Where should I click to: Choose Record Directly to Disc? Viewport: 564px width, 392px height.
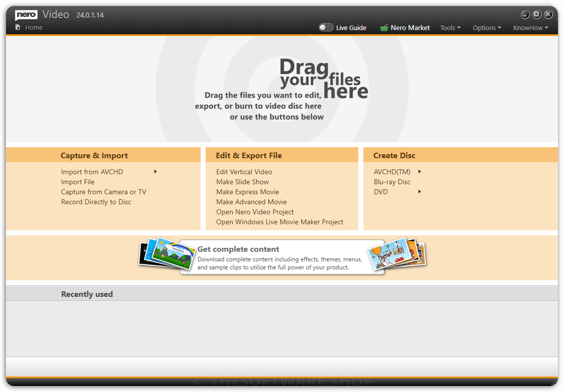[96, 202]
